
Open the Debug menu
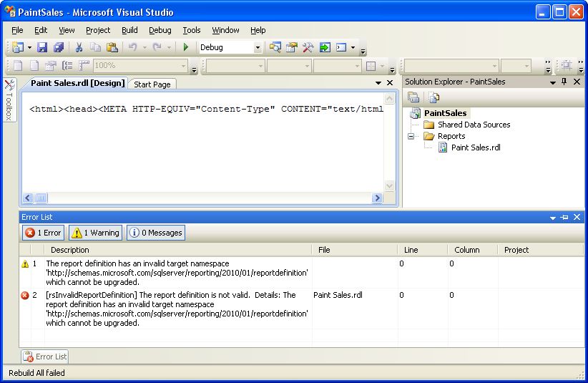[160, 30]
